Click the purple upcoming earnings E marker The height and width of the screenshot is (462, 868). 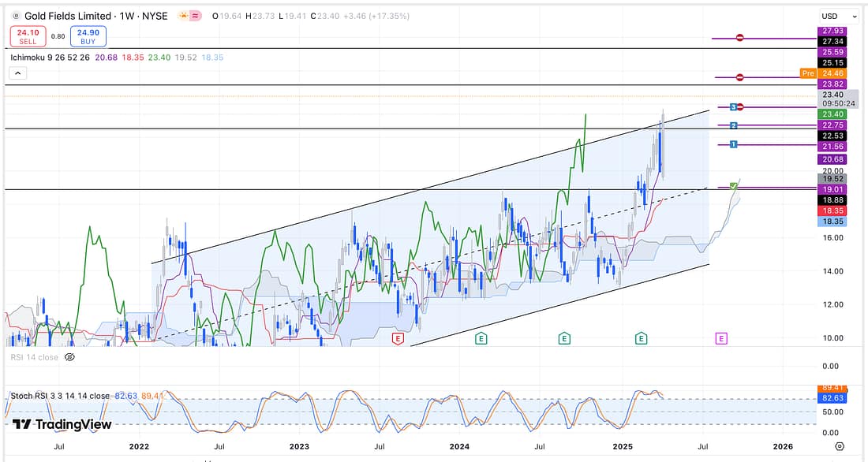(720, 338)
